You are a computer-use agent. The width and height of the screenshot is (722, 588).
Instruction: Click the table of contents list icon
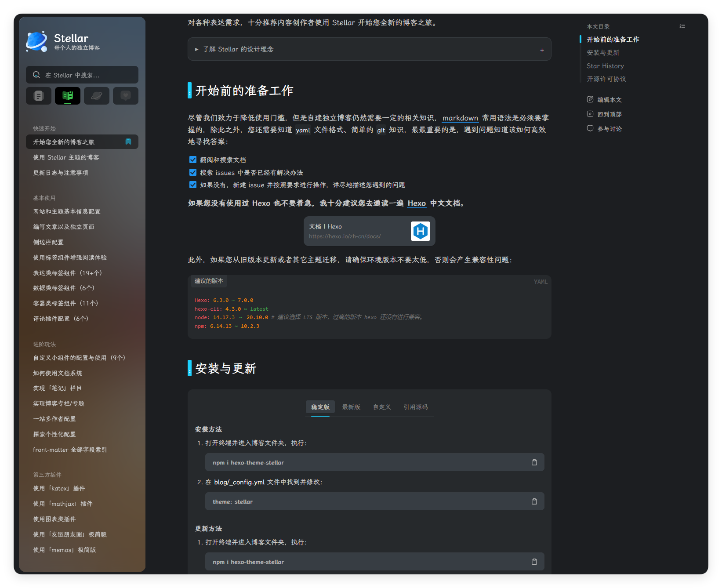tap(682, 26)
